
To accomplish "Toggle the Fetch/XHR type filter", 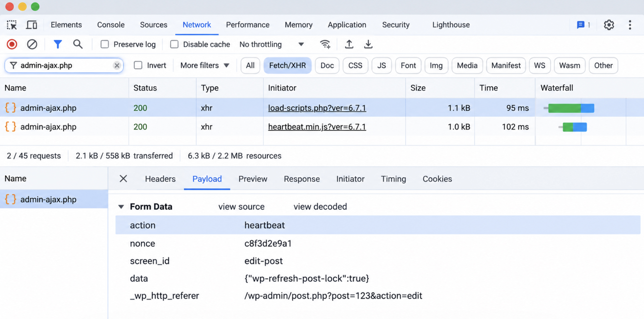I will click(287, 65).
